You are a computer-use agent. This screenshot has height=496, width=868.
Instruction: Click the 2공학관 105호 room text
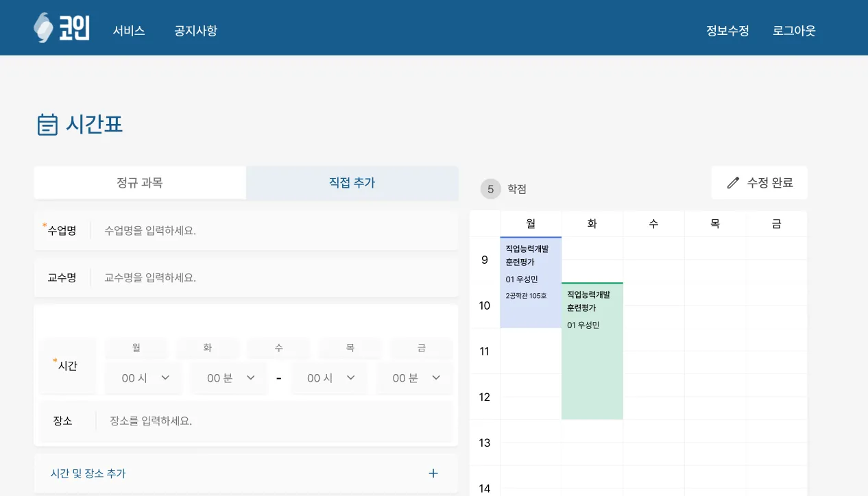pyautogui.click(x=527, y=296)
